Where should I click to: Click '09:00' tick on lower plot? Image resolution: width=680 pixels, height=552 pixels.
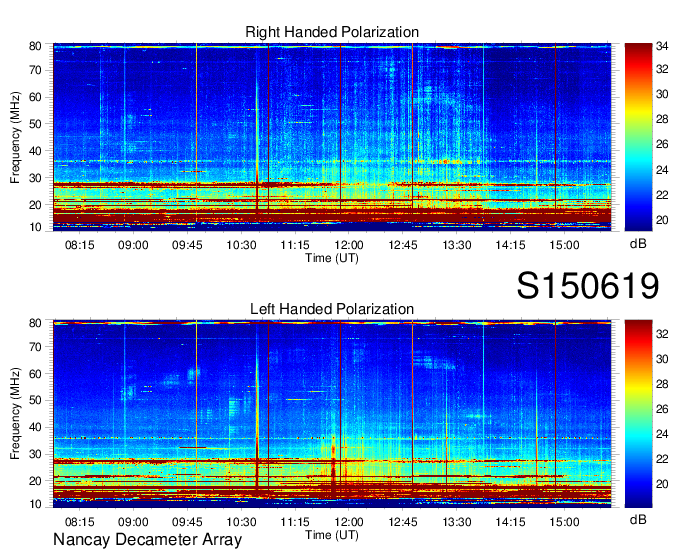[x=133, y=522]
